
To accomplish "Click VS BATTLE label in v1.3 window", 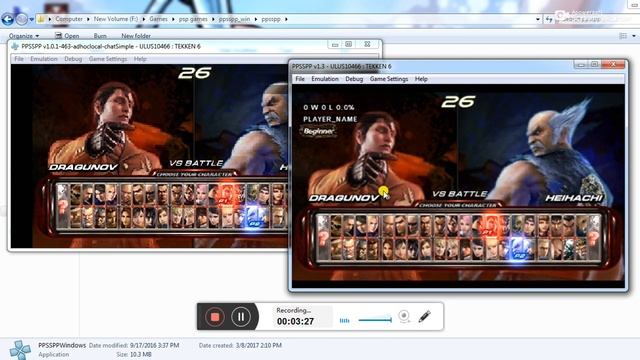I will click(460, 194).
